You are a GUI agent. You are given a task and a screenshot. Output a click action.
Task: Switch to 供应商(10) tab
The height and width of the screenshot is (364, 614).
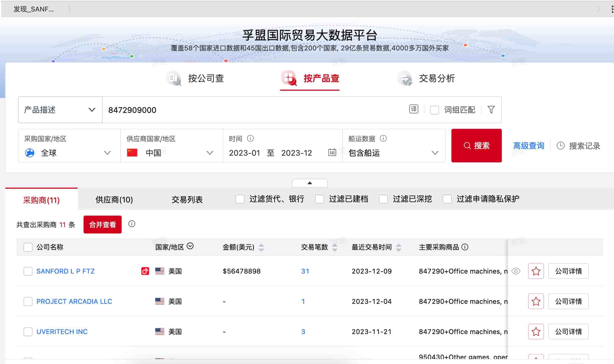[x=114, y=200]
